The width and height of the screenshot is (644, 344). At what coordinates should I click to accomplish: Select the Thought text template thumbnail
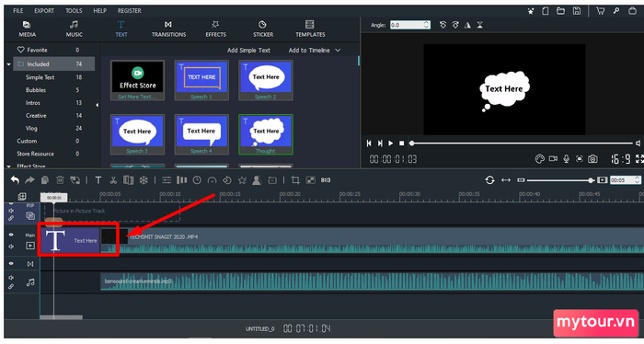[x=266, y=134]
